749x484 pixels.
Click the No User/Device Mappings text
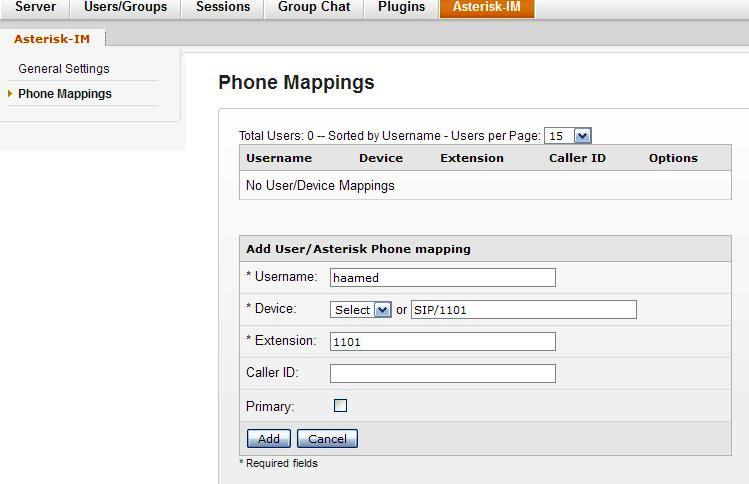click(320, 185)
